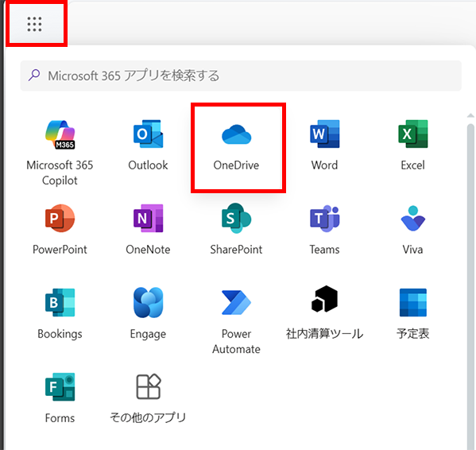
Task: Launch Engage app
Action: (x=148, y=314)
